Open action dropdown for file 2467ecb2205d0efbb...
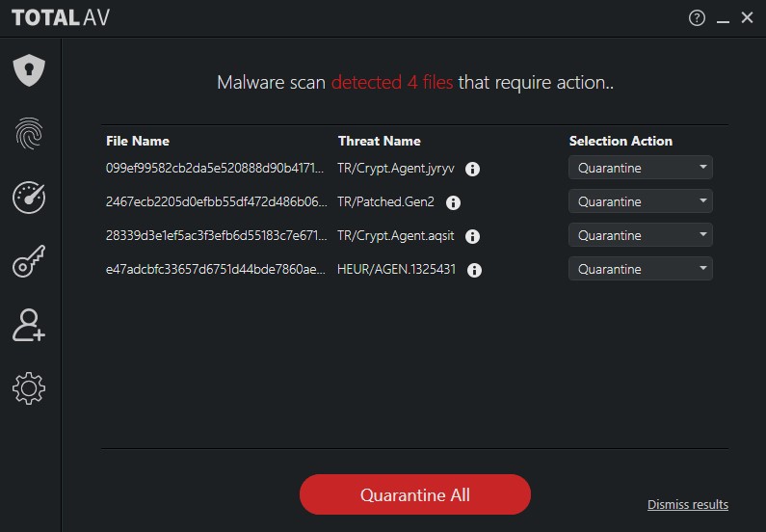Screen dimensions: 766x532 pyautogui.click(x=641, y=201)
